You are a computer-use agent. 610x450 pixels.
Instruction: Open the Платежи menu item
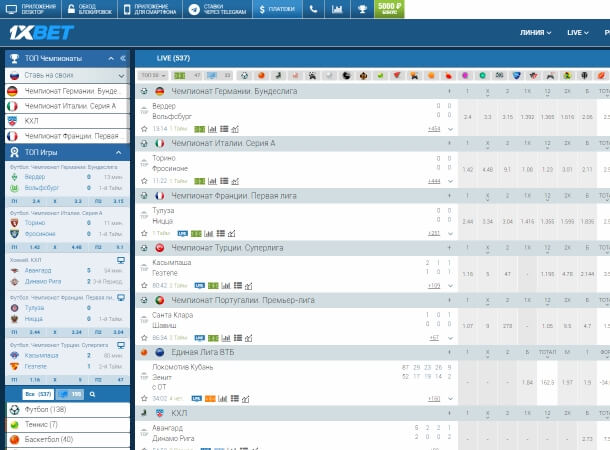pyautogui.click(x=276, y=10)
